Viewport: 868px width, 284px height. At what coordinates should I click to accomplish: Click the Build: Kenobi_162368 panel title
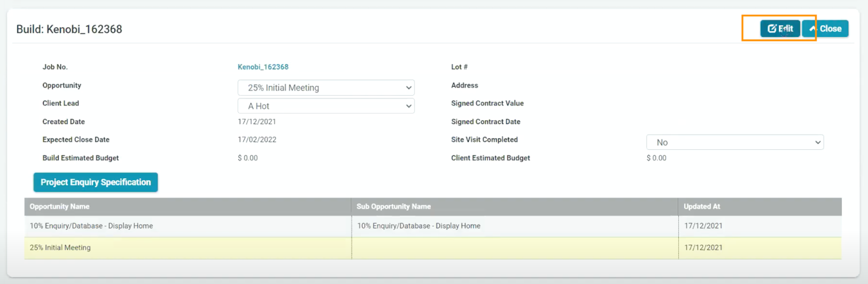[x=69, y=29]
